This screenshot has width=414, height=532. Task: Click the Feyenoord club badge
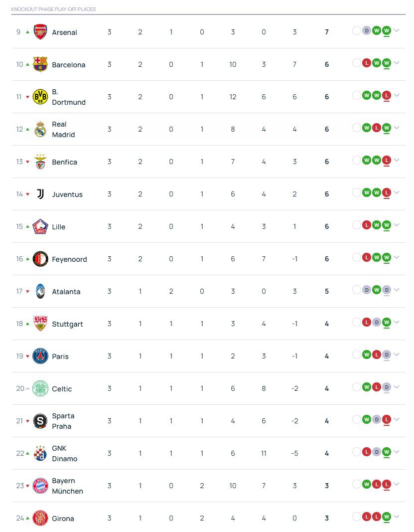(40, 259)
